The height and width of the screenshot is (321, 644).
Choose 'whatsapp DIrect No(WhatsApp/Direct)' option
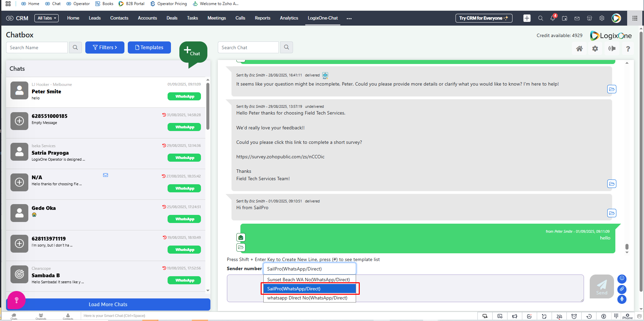310,298
